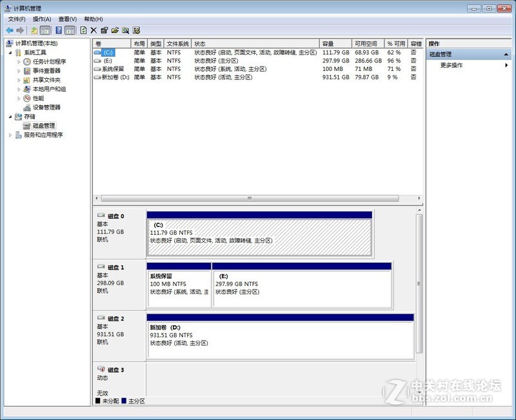Click the black 未分配 legend swatch

(98, 401)
